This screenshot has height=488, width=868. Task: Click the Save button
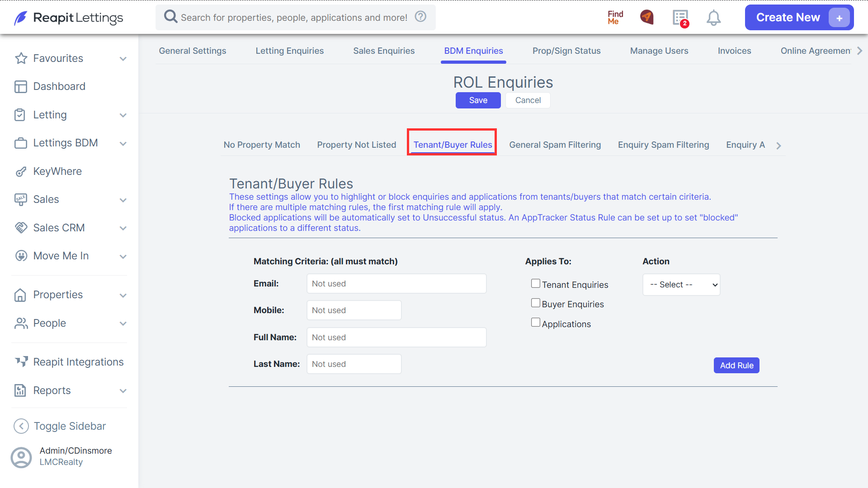478,100
